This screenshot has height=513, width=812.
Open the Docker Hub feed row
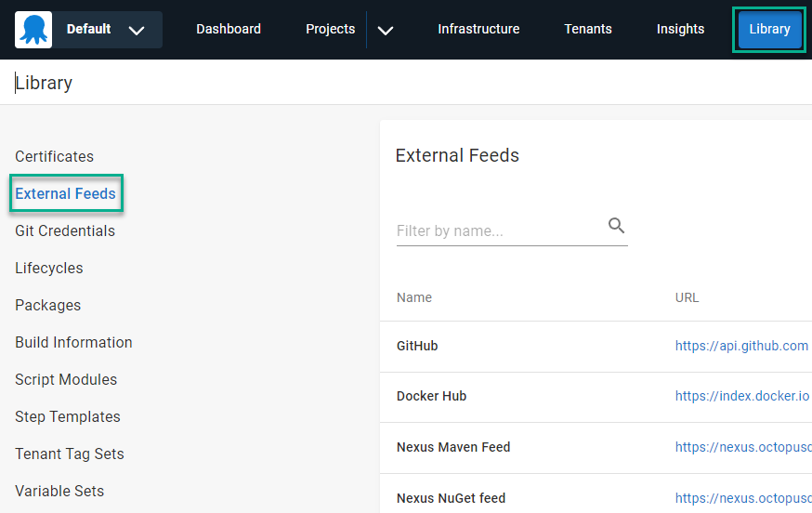pos(596,397)
